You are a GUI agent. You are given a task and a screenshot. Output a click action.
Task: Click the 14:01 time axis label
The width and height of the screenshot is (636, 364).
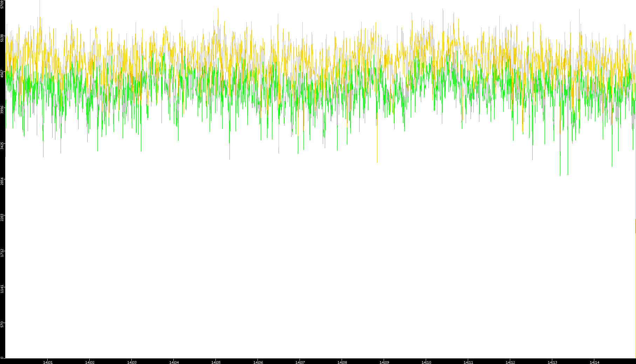[48, 362]
